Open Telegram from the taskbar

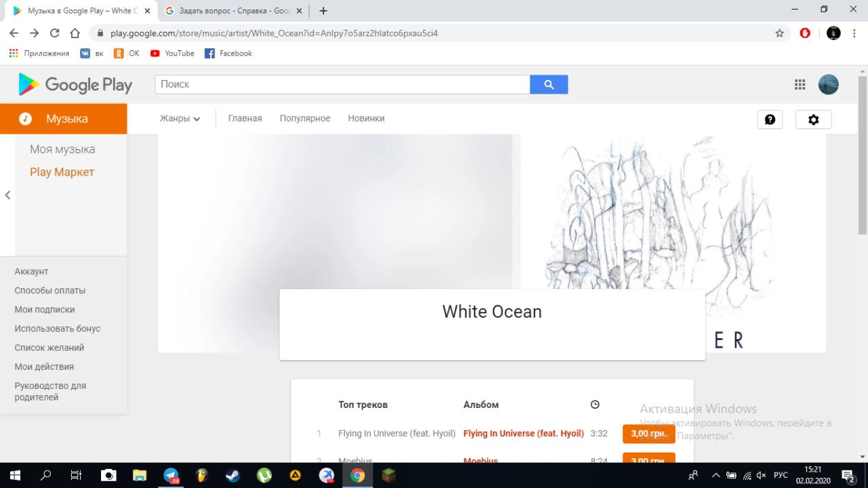[171, 475]
